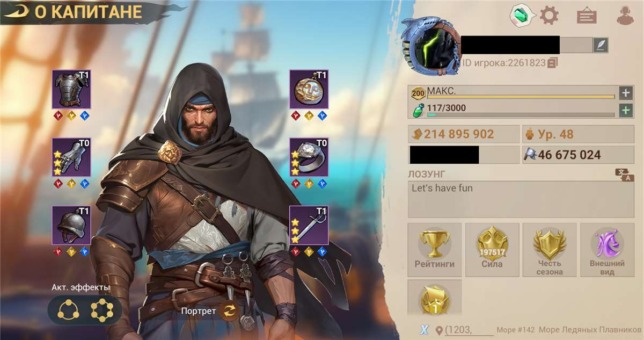Add stamina with the green plus button

tap(625, 111)
